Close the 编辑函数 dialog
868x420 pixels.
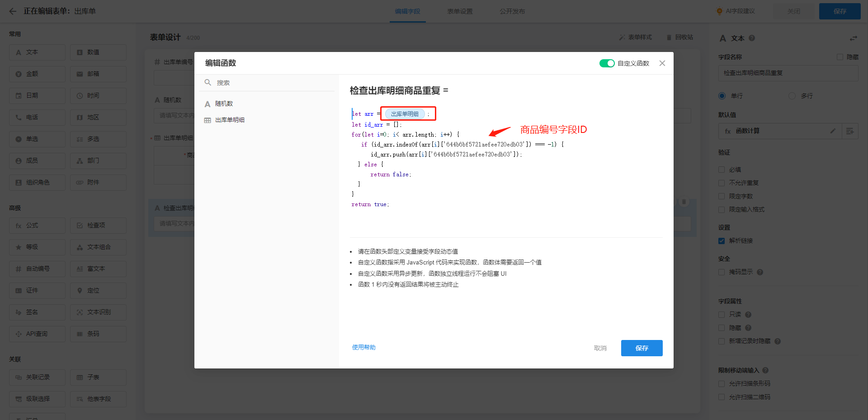(x=662, y=63)
